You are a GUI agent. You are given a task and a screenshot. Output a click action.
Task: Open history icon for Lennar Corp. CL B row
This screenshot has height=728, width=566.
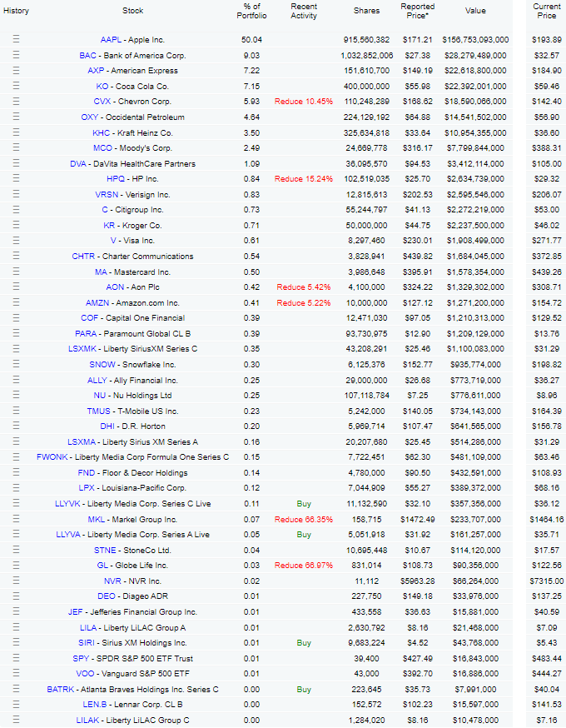17,705
